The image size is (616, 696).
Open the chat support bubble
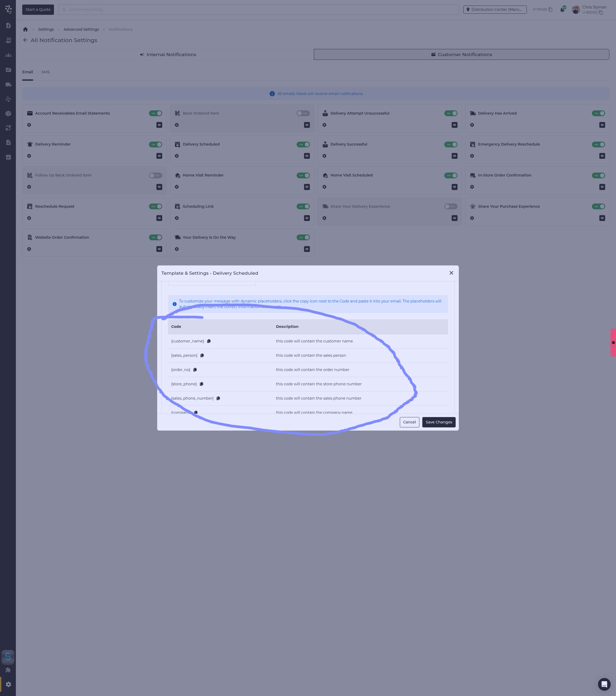pyautogui.click(x=604, y=684)
